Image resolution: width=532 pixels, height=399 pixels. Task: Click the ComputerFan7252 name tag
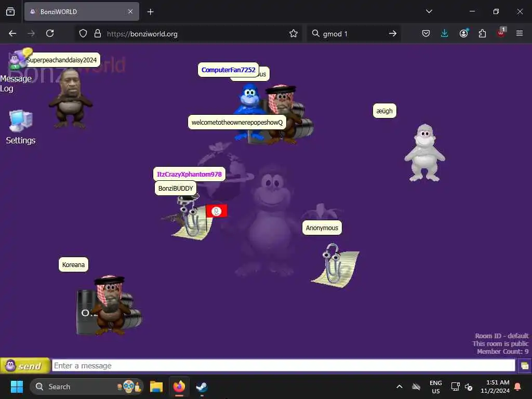[x=229, y=70]
